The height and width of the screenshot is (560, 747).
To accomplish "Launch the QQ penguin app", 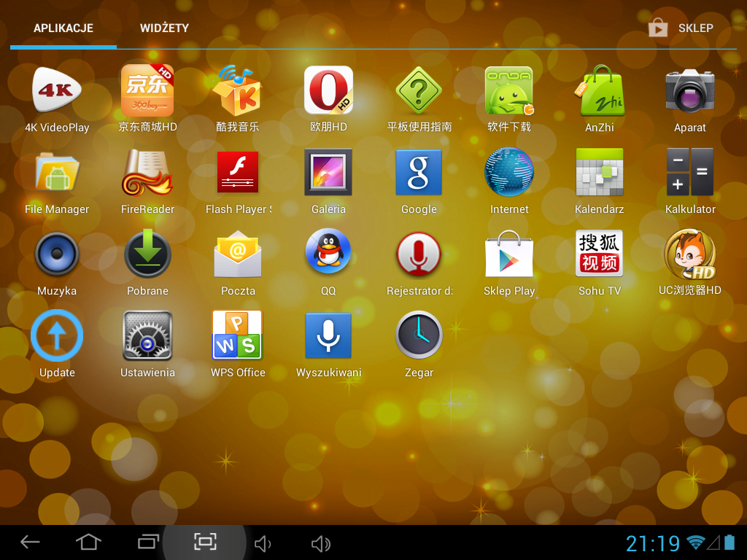I will click(x=328, y=254).
